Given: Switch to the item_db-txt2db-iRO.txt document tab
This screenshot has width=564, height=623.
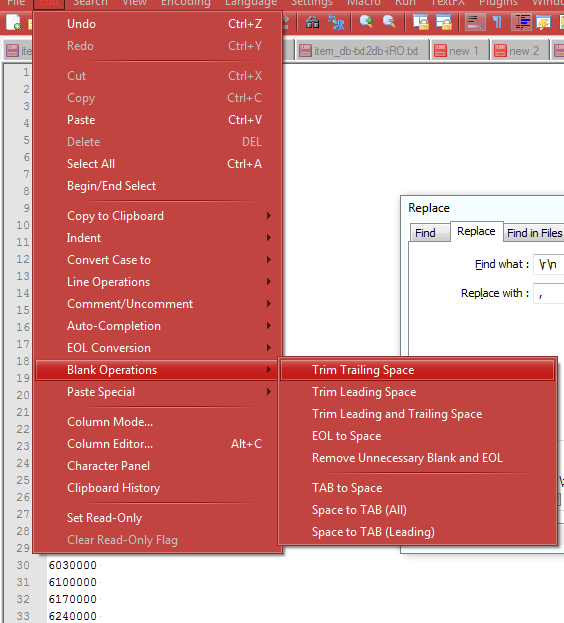Looking at the screenshot, I should [363, 51].
